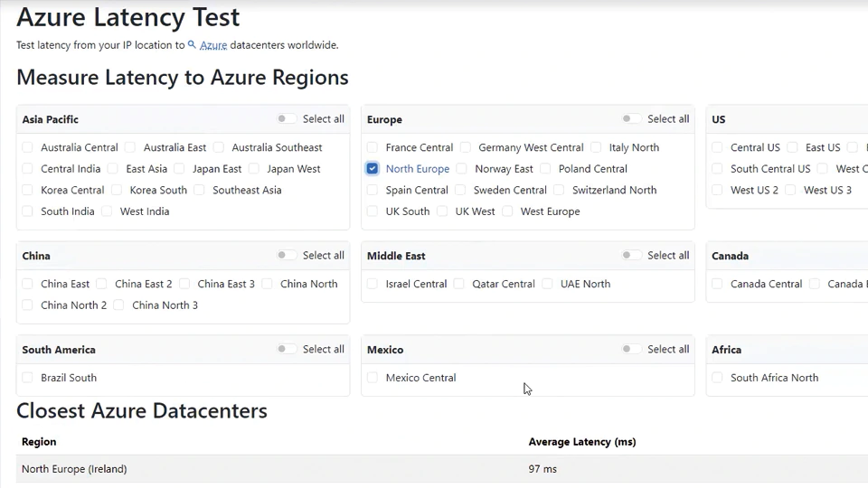Image resolution: width=868 pixels, height=488 pixels.
Task: Check the Mexico Central checkbox
Action: click(372, 378)
